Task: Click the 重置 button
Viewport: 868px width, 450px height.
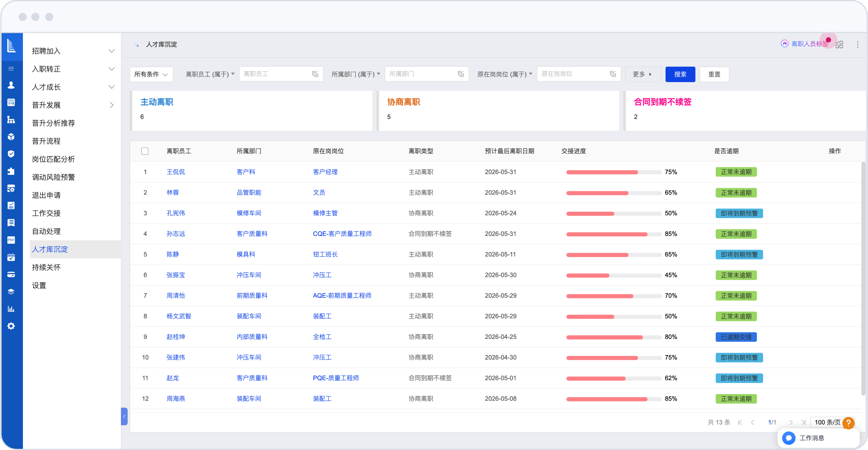Action: pos(714,74)
